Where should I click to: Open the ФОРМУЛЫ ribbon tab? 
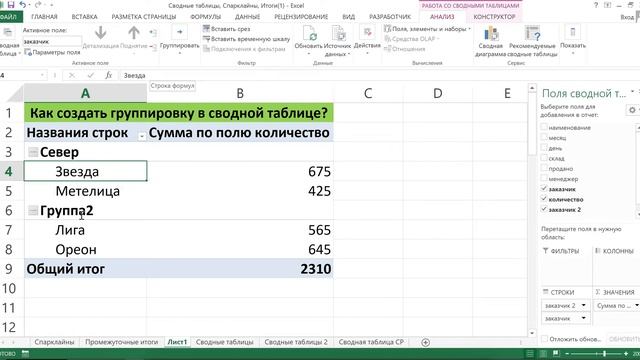coord(205,17)
